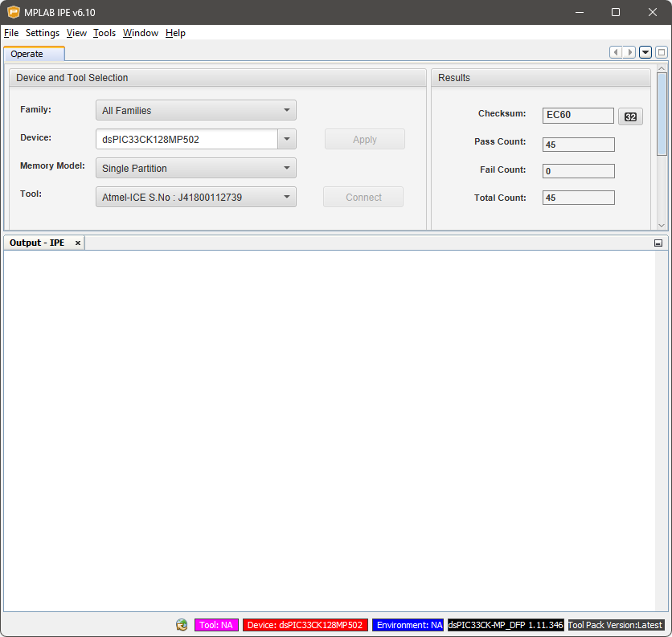Viewport: 672px width, 637px height.
Task: Click the Device status indicator in red
Action: (x=305, y=625)
